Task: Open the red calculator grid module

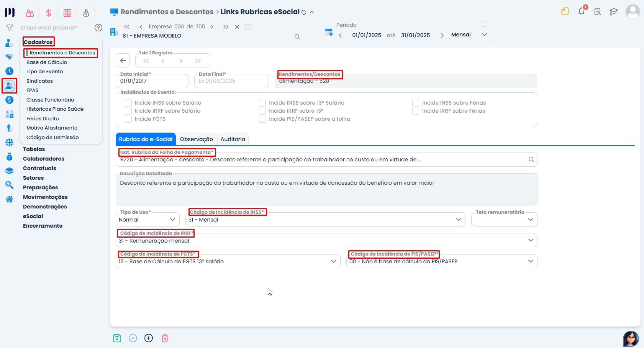Action: pos(67,13)
